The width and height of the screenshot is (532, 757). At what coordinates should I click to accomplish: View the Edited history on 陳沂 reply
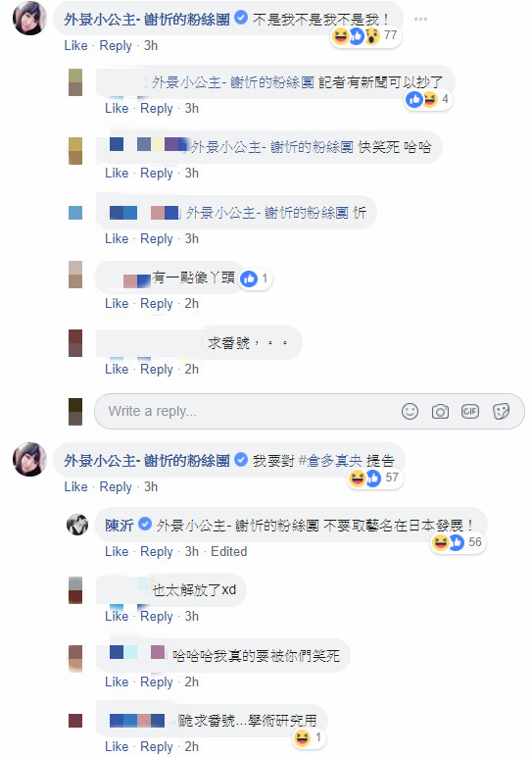tap(228, 551)
